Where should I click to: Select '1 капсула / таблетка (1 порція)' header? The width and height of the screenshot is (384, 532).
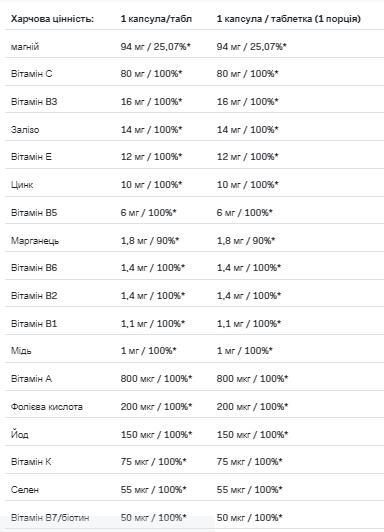click(x=288, y=19)
